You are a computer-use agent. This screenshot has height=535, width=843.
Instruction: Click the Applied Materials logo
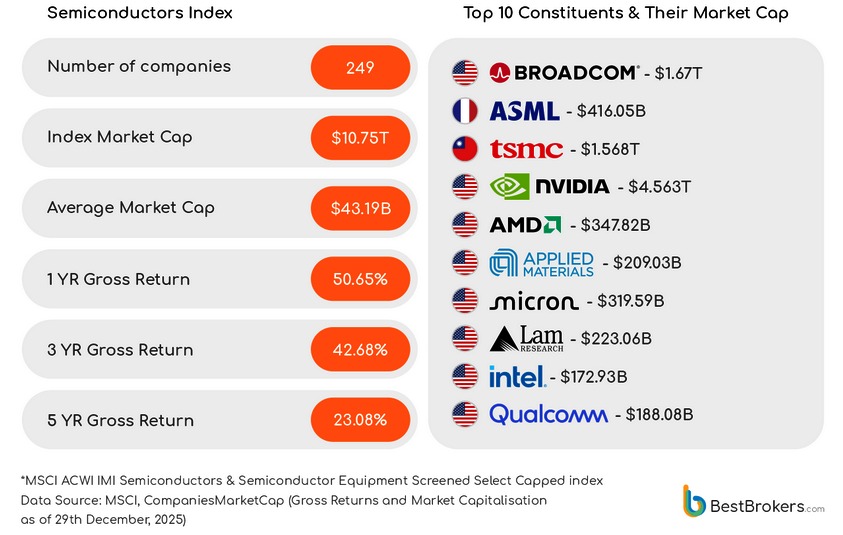click(x=541, y=263)
